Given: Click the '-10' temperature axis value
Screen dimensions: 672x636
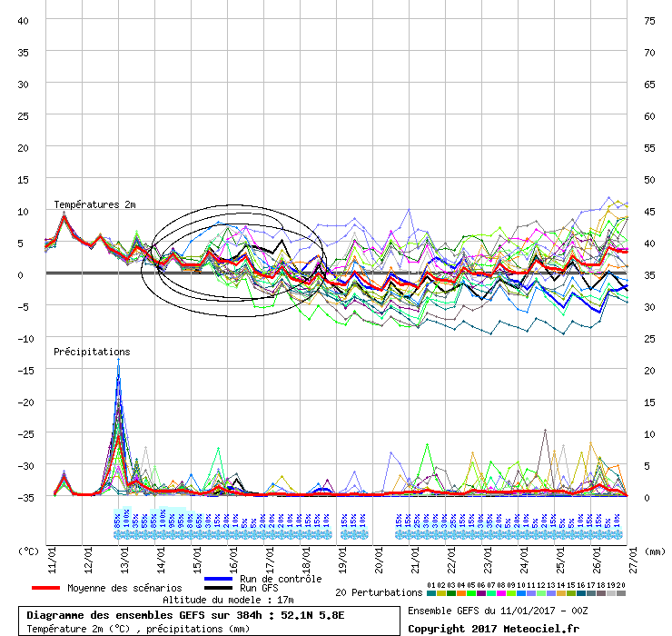Looking at the screenshot, I should click(25, 339).
